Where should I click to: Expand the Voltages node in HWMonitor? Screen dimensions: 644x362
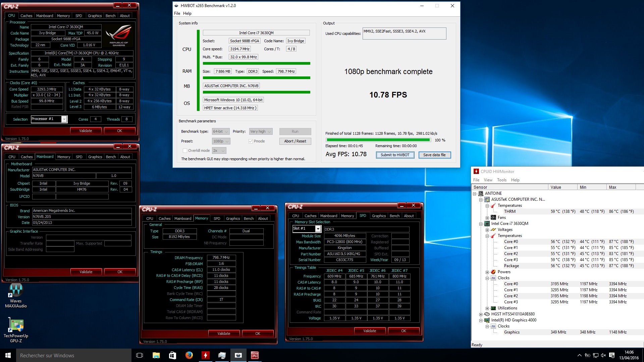point(487,230)
